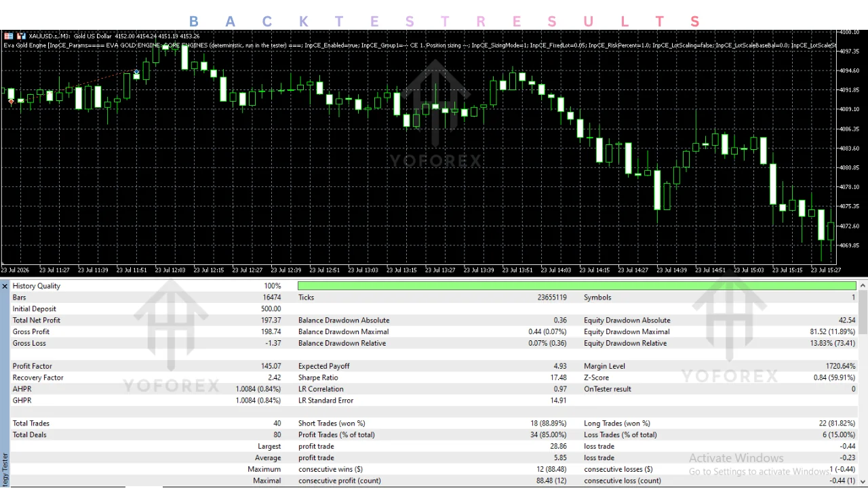This screenshot has height=488, width=868.
Task: Select the Gross Loss value -1.37
Action: pos(273,344)
